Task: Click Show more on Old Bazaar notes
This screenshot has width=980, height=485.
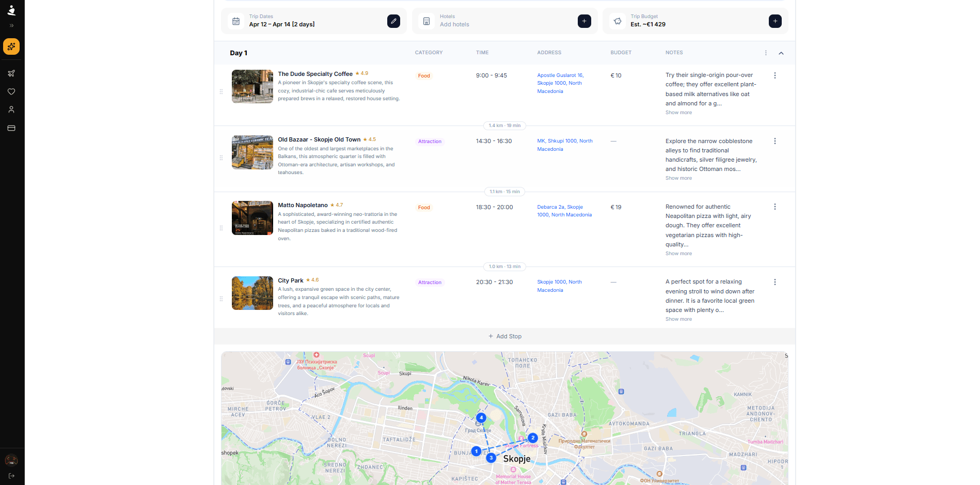Action: pyautogui.click(x=678, y=178)
